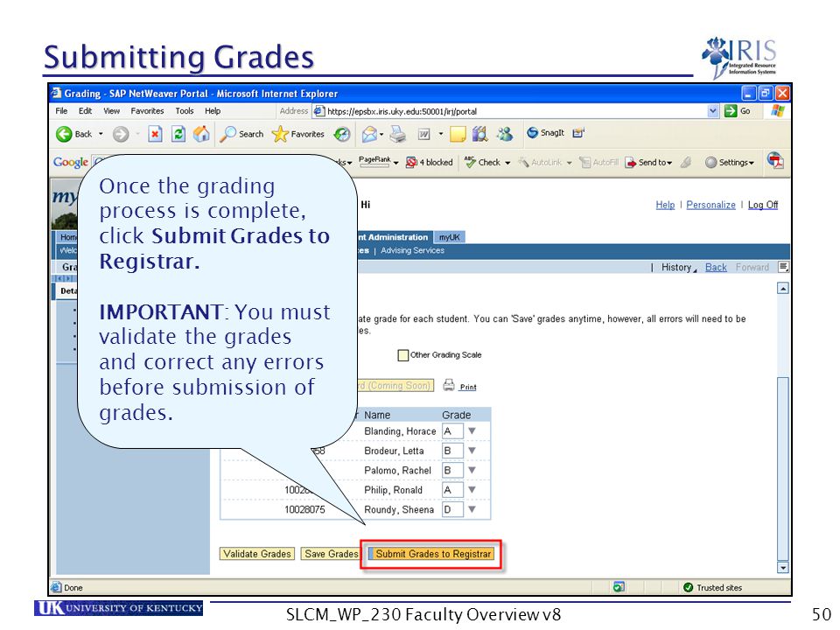This screenshot has height=630, width=840.
Task: Click the Adobe PDF toolbar icon
Action: tap(775, 160)
